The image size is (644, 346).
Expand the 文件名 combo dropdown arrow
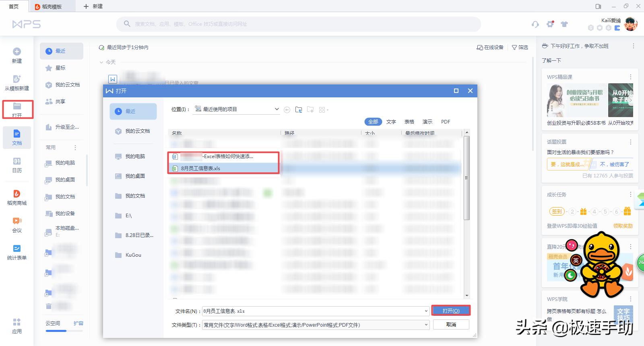(x=426, y=311)
